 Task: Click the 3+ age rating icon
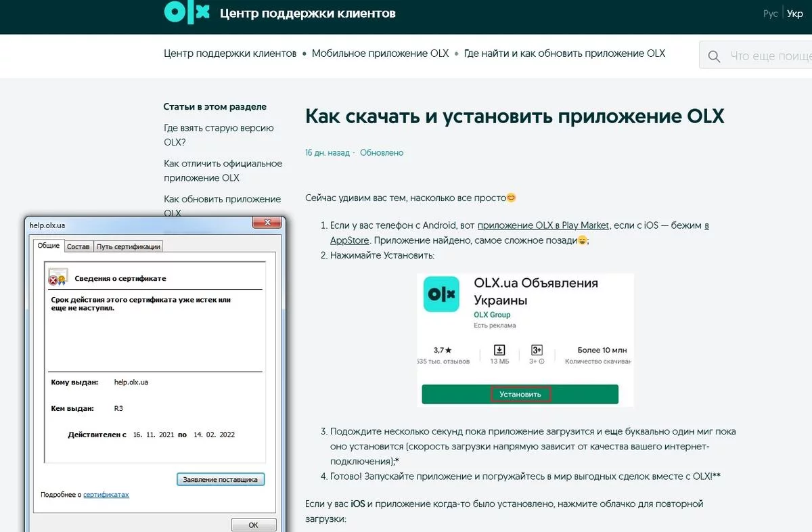[537, 350]
